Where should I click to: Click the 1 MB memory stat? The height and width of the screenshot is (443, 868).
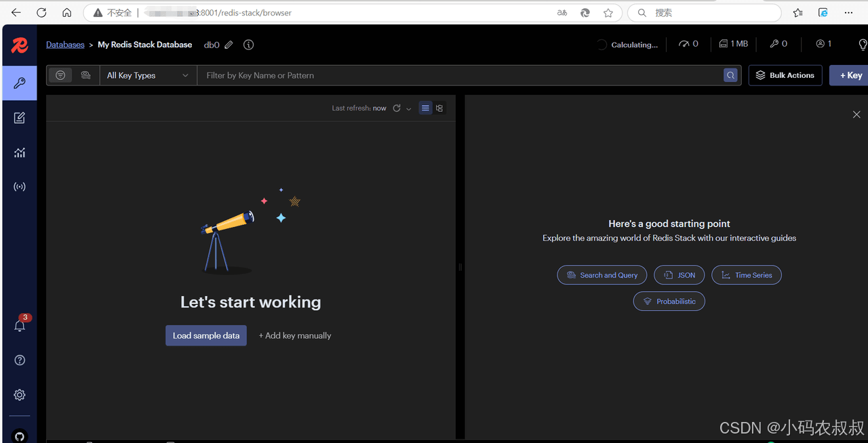[x=733, y=44]
